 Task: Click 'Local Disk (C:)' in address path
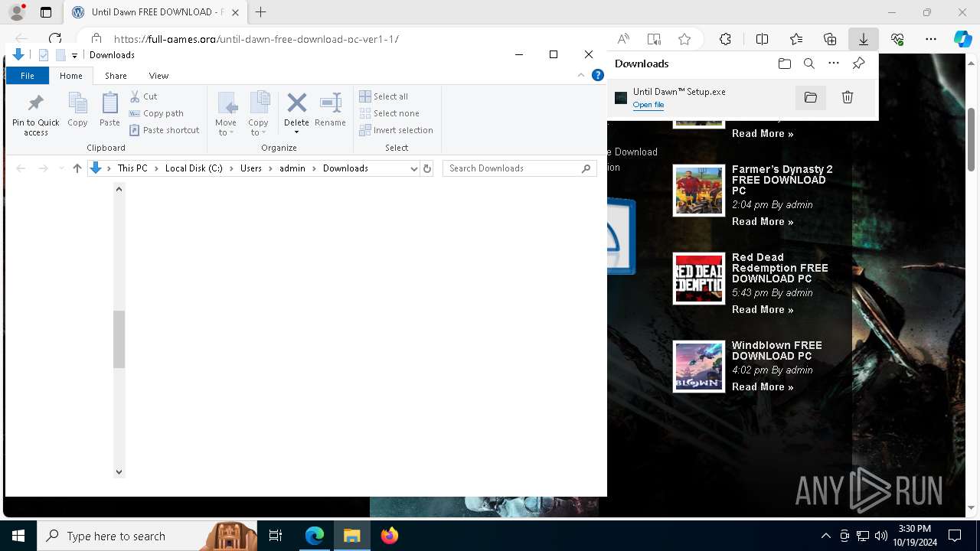[194, 168]
